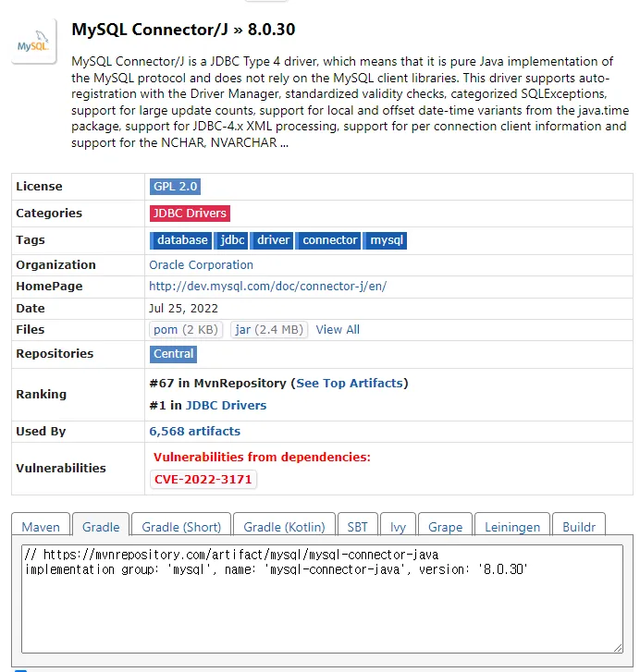Click the MySQL logo thumbnail
Screen dimensions: 640x672
(34, 43)
